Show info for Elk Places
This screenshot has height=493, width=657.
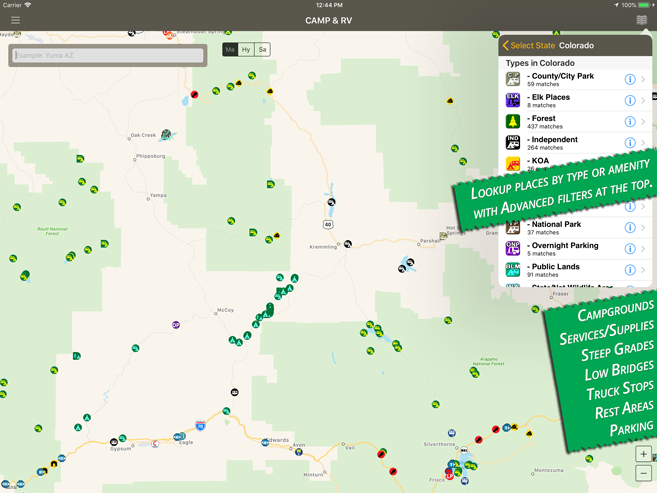tap(630, 101)
